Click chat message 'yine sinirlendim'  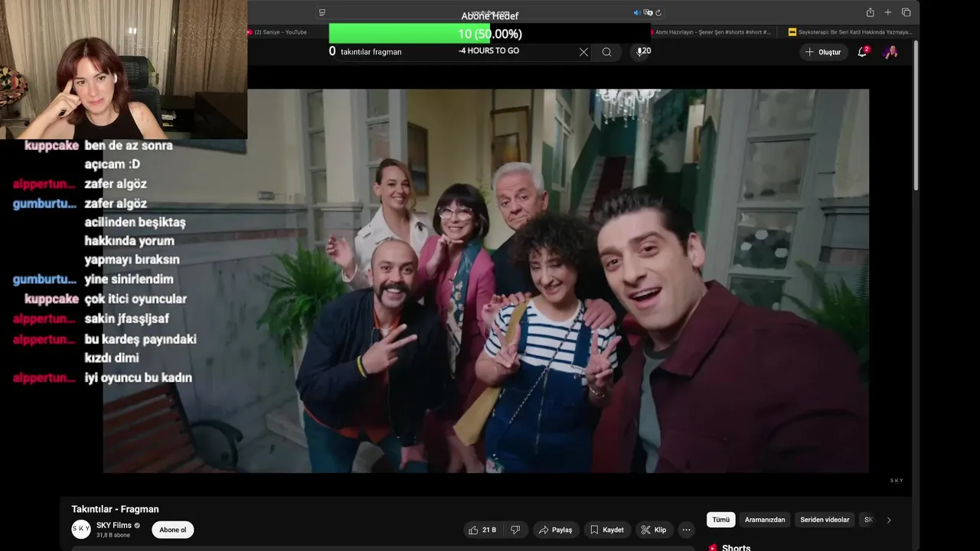129,279
